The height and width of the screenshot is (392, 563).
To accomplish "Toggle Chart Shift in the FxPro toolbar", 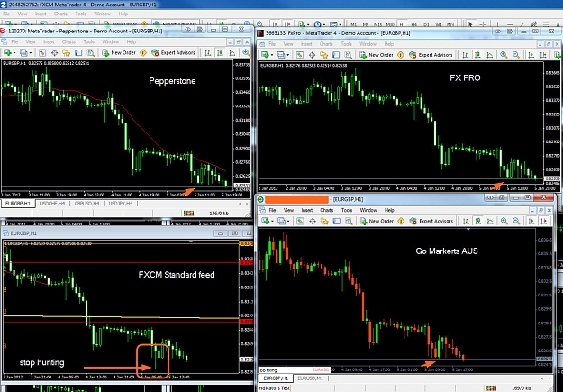I will pyautogui.click(x=543, y=55).
